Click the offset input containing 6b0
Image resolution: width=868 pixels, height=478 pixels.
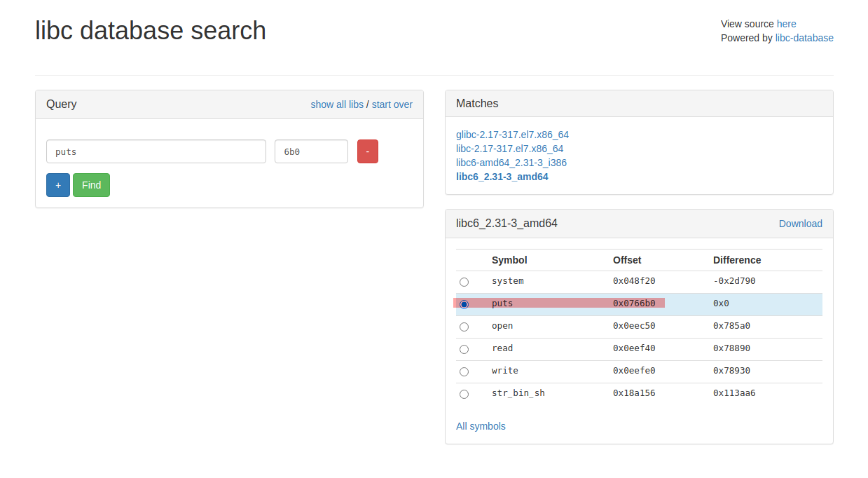tap(311, 151)
